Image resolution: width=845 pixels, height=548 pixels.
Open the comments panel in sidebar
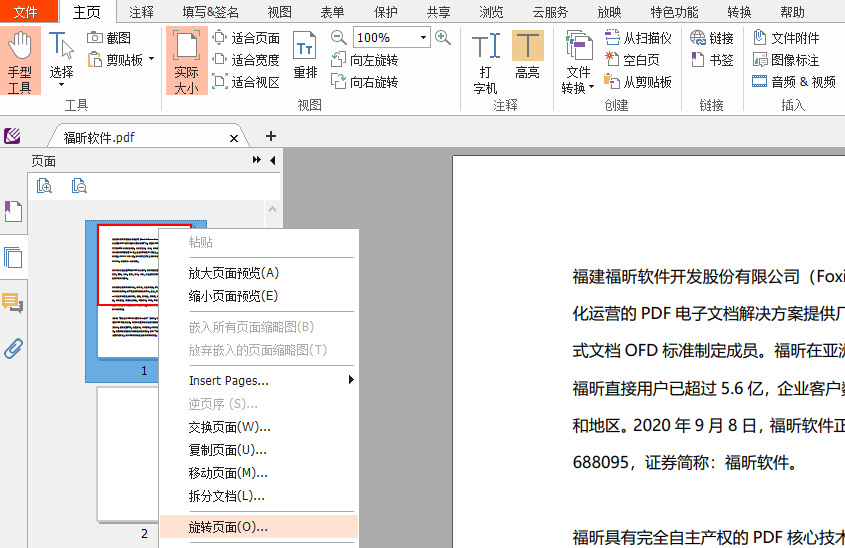pyautogui.click(x=13, y=303)
